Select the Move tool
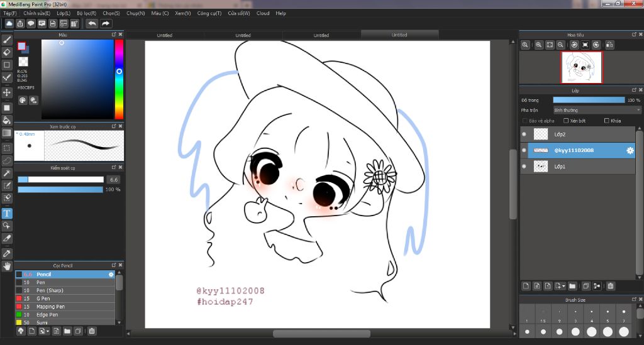The height and width of the screenshot is (345, 644). point(7,92)
